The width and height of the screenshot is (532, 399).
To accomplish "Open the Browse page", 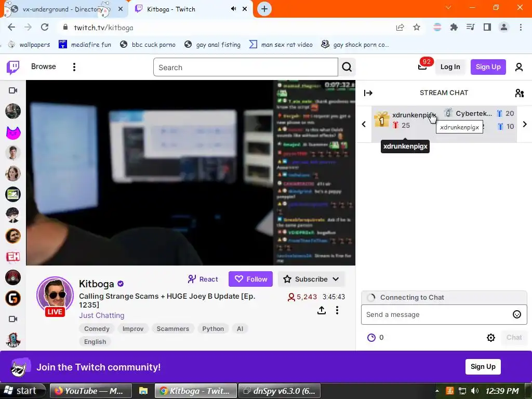I will click(x=44, y=66).
